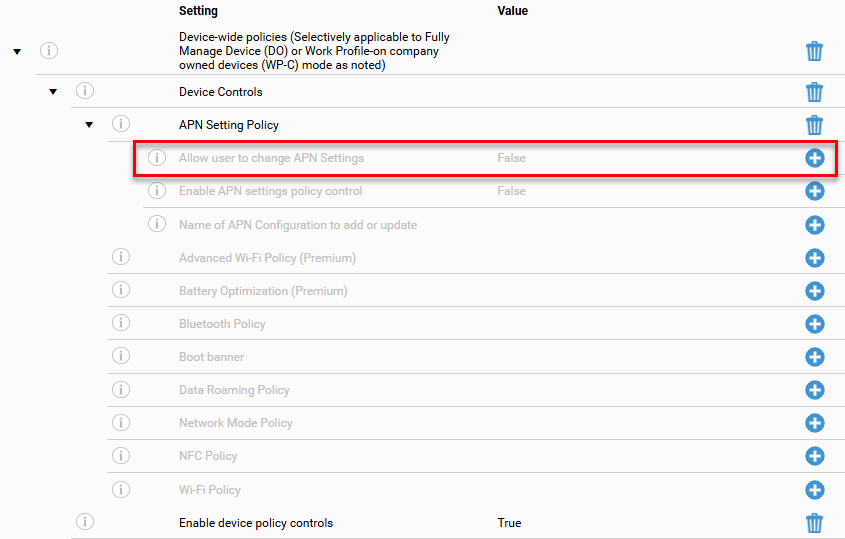Select Enable device policy controls label

(x=256, y=523)
